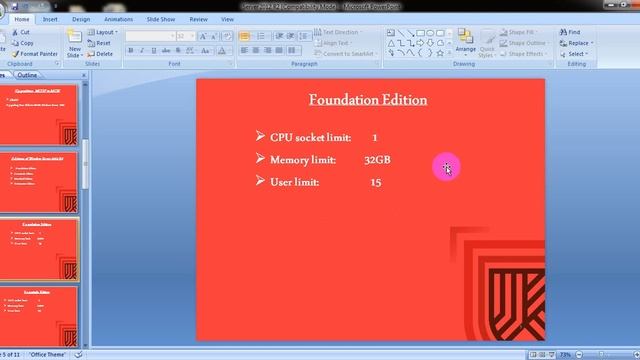Decrease font size with Shrink Font
This screenshot has width=640, height=360.
tap(214, 36)
